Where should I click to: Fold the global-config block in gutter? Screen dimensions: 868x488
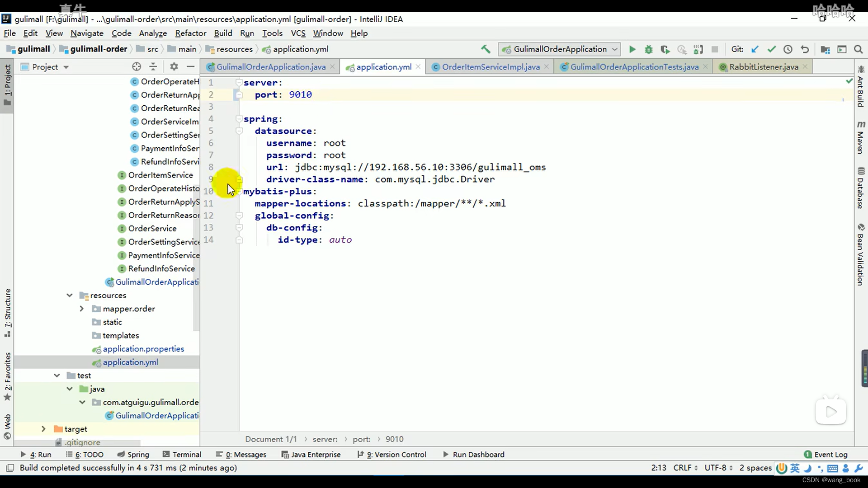click(x=239, y=216)
